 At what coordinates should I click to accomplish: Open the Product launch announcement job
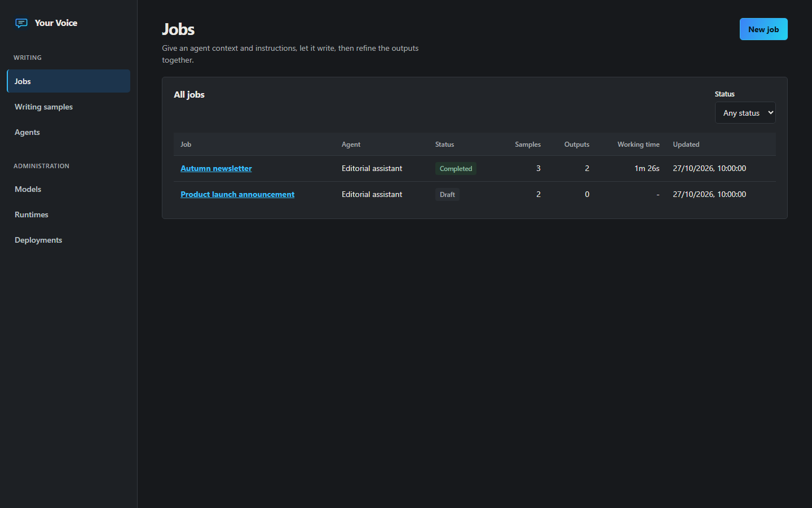[x=237, y=194]
